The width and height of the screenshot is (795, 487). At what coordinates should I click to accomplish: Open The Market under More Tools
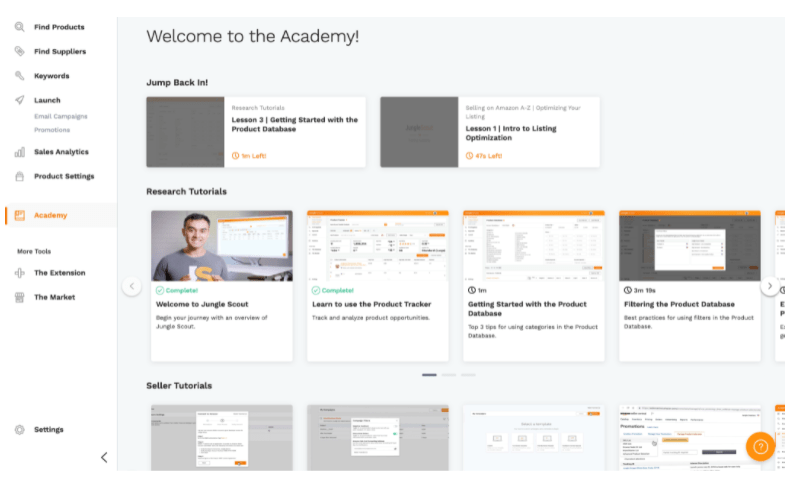(x=54, y=297)
